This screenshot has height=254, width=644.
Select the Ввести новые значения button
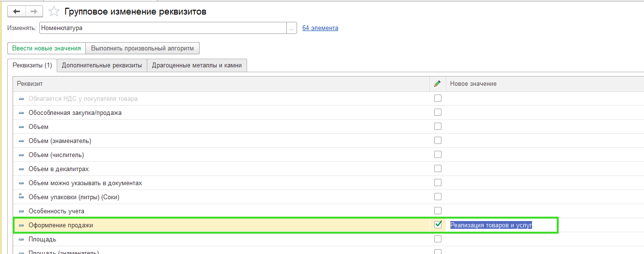tap(47, 48)
